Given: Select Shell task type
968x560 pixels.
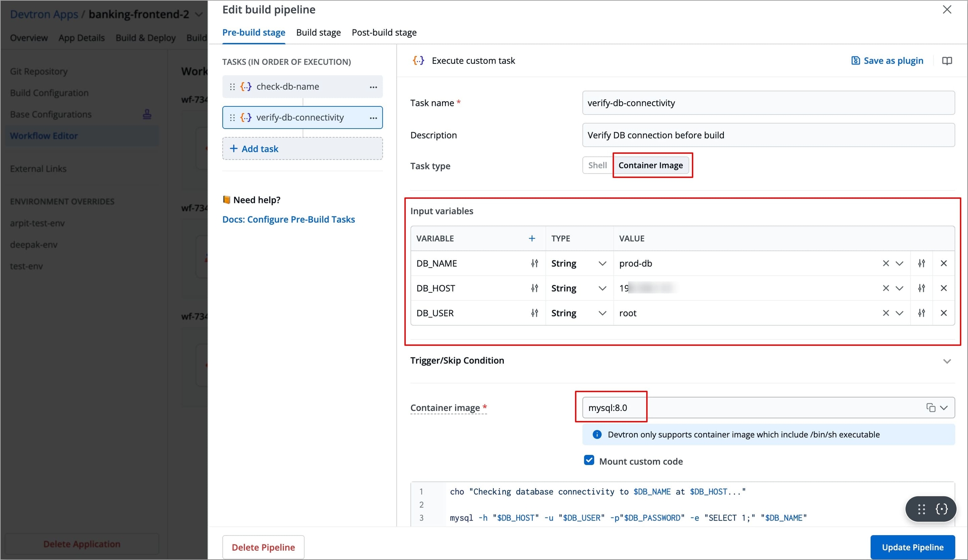Looking at the screenshot, I should (x=597, y=166).
